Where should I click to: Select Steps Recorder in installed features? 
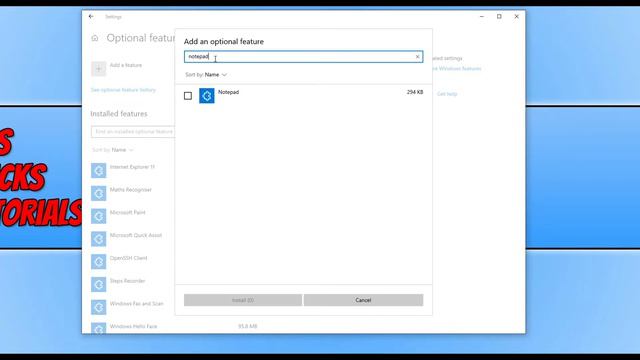(x=127, y=281)
